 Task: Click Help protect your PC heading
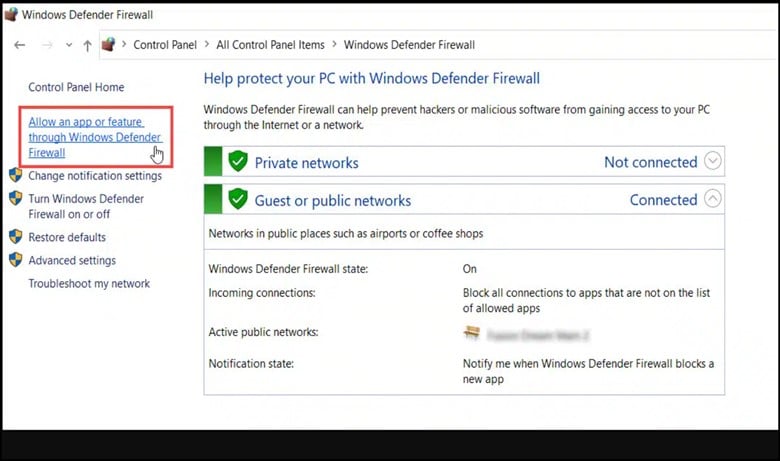372,79
